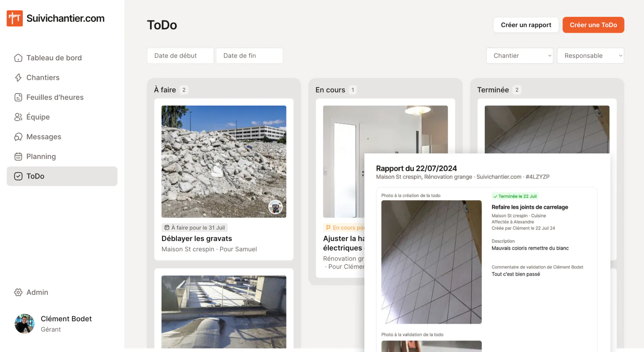Click 'À faire' column header
Screen dimensions: 644x352
coord(165,90)
